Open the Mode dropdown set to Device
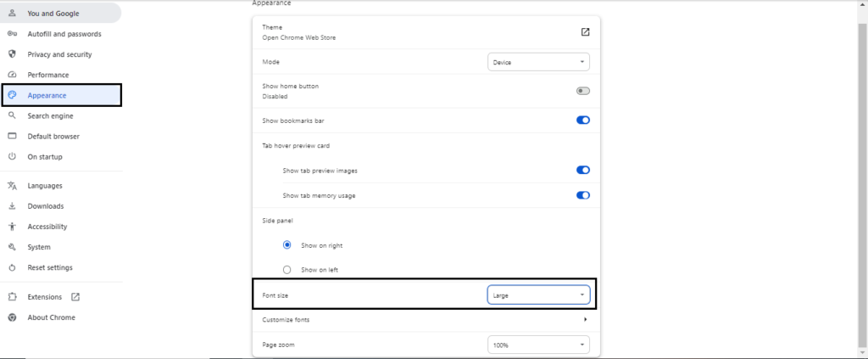 [x=538, y=62]
